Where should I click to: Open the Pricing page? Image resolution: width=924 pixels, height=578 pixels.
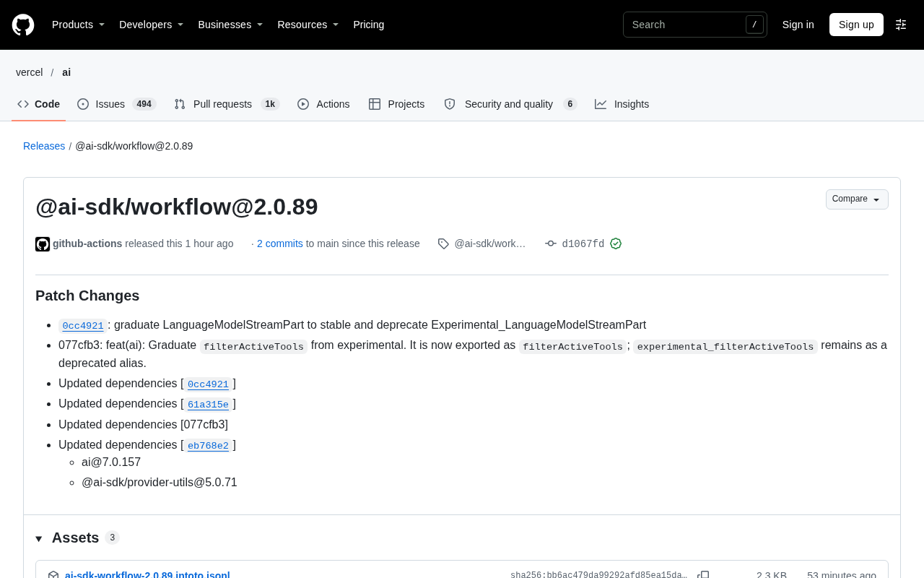369,25
